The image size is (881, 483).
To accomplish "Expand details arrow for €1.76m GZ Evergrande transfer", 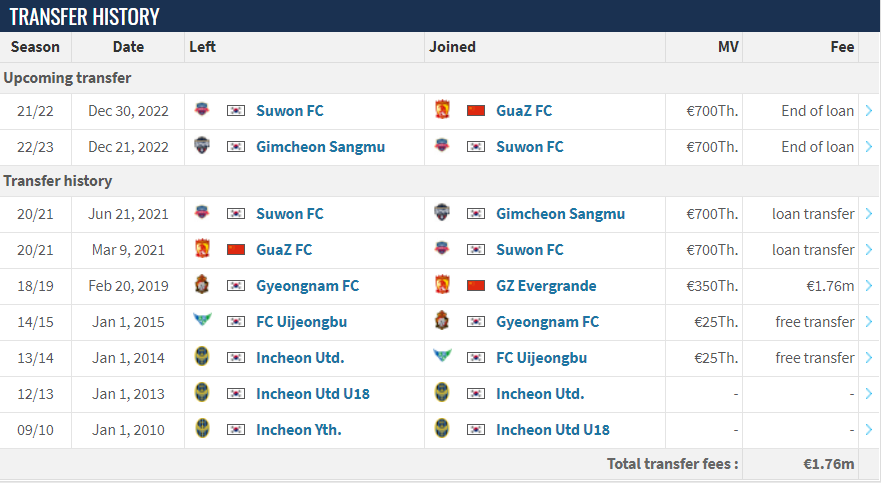I will (x=869, y=286).
